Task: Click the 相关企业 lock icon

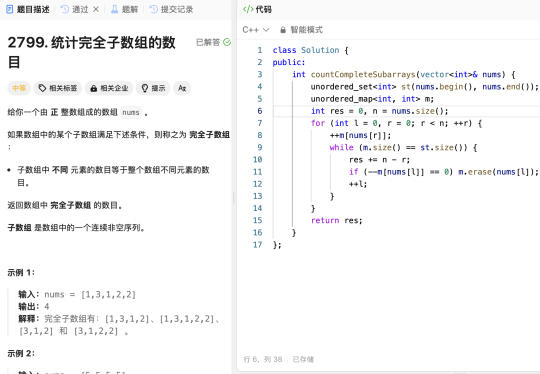Action: (x=93, y=89)
